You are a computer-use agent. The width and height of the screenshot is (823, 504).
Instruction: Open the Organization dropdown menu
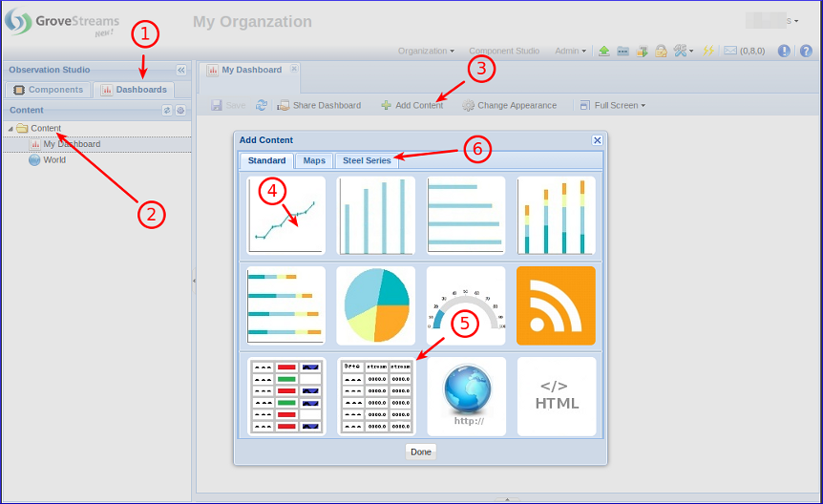click(426, 52)
